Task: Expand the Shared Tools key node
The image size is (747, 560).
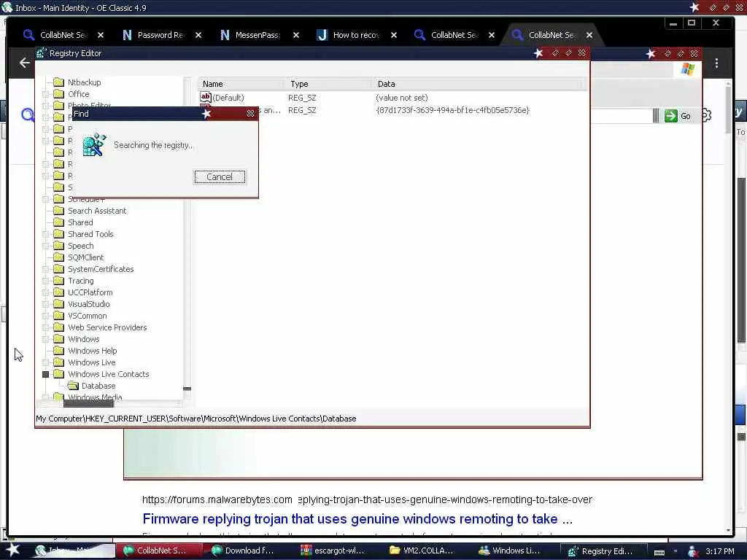Action: (x=46, y=234)
